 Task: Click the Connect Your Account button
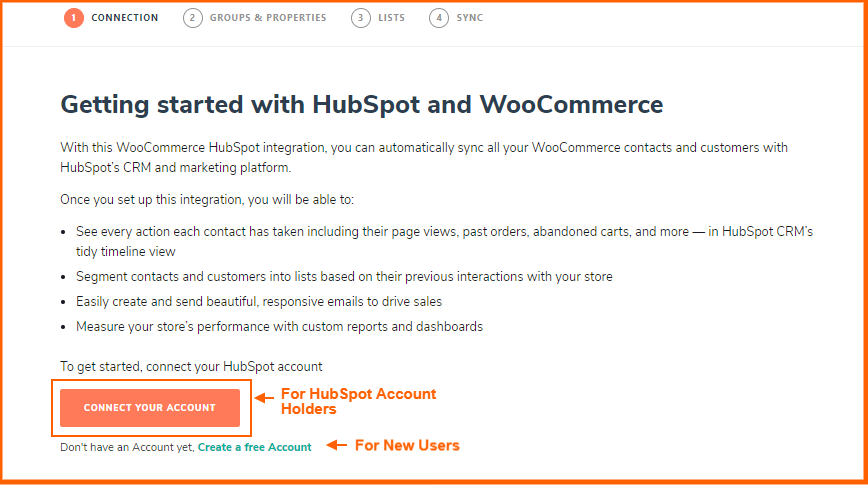(150, 407)
